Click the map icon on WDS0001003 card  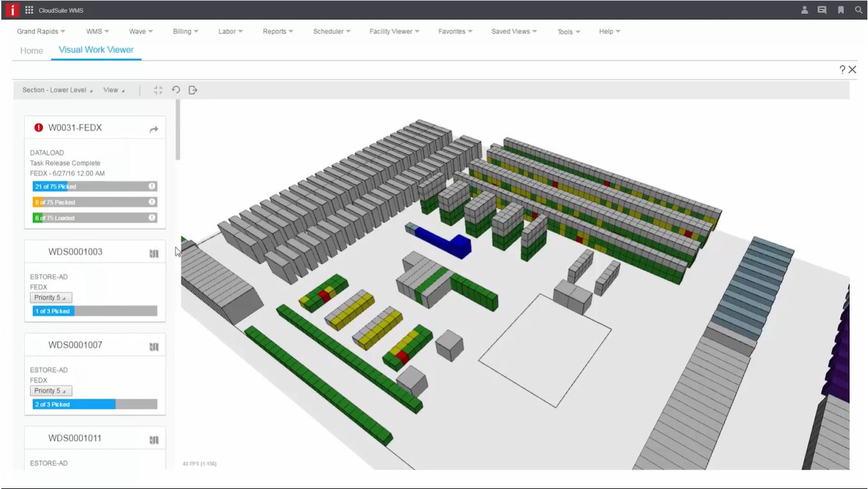154,253
